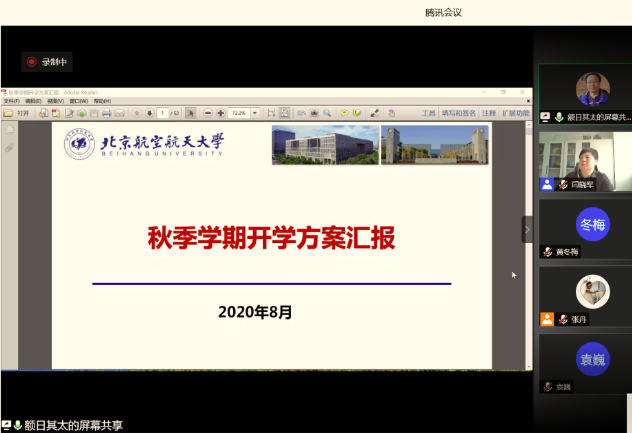
Task: Click the 填写和签名 (Fill & Sign) button
Action: coord(459,113)
